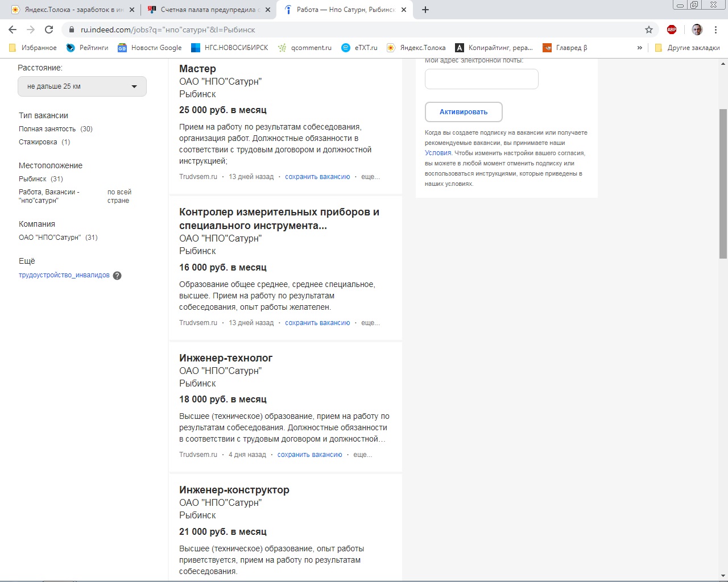728x582 pixels.
Task: Open the Главред β bookmark
Action: coord(565,48)
